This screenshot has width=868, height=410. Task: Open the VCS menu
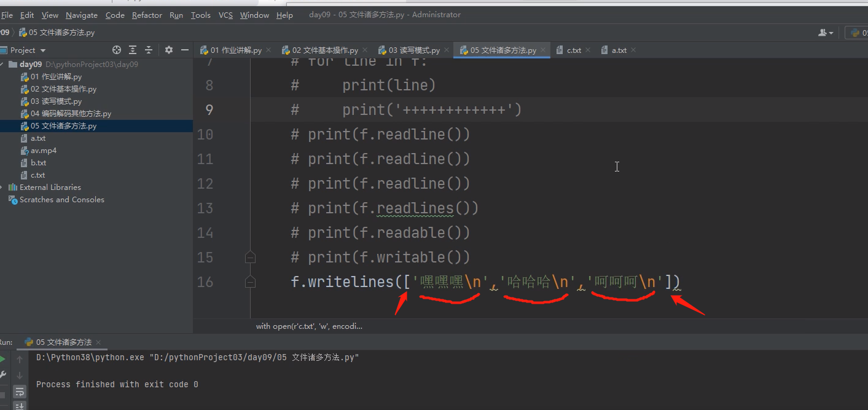225,15
